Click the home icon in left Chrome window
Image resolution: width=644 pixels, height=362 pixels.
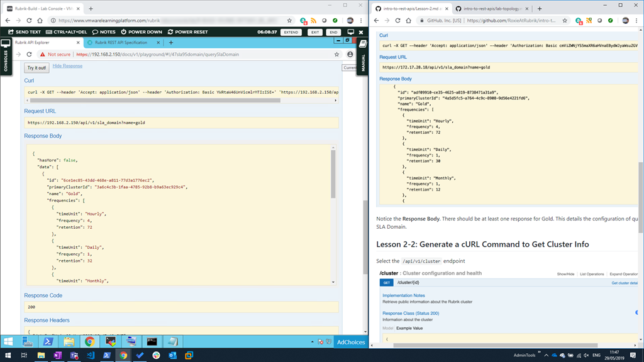pos(40,21)
